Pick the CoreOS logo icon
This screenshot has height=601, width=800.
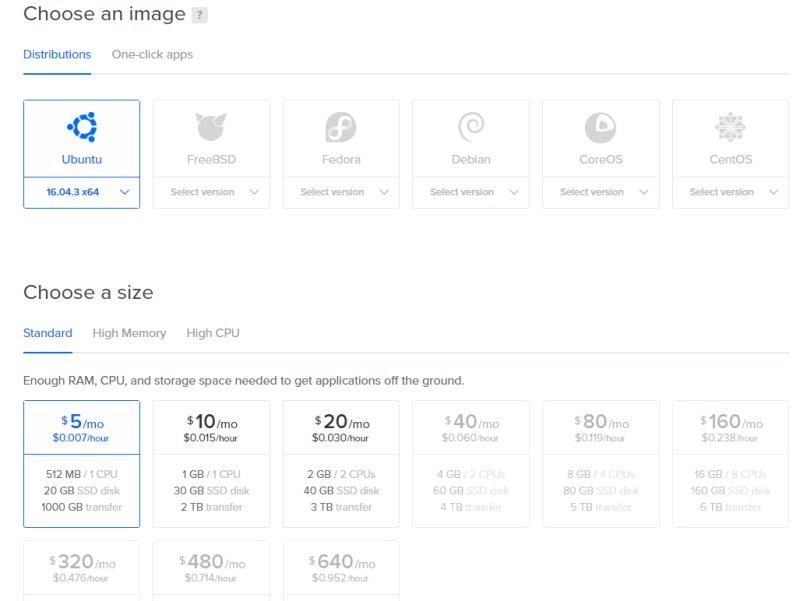point(601,127)
